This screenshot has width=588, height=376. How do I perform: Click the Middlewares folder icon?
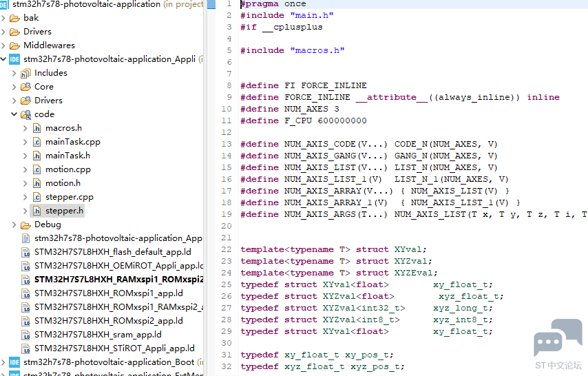(x=14, y=45)
